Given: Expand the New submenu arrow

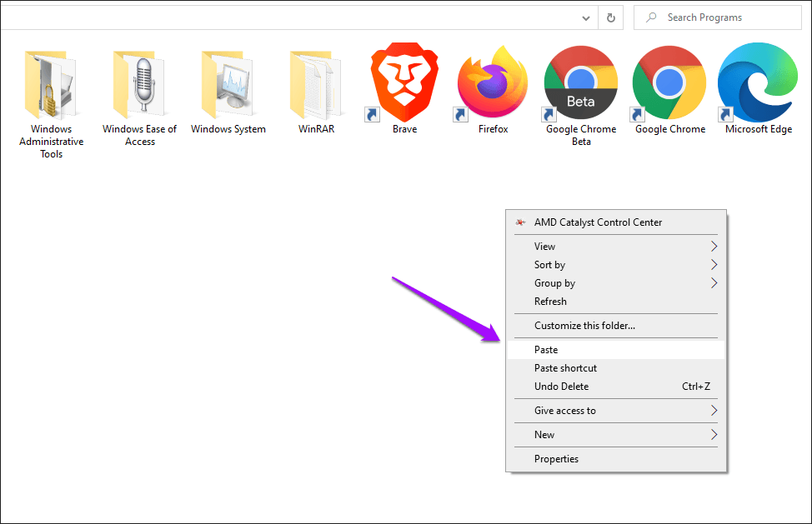Looking at the screenshot, I should (x=714, y=435).
